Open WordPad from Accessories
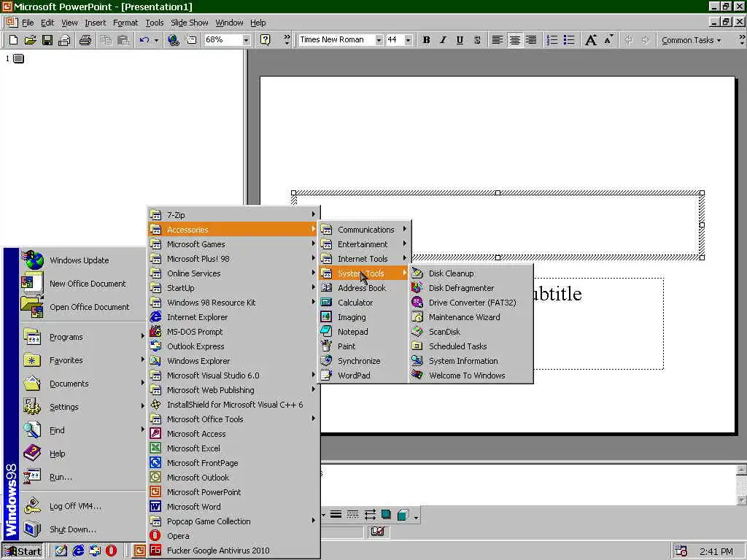 (x=364, y=376)
